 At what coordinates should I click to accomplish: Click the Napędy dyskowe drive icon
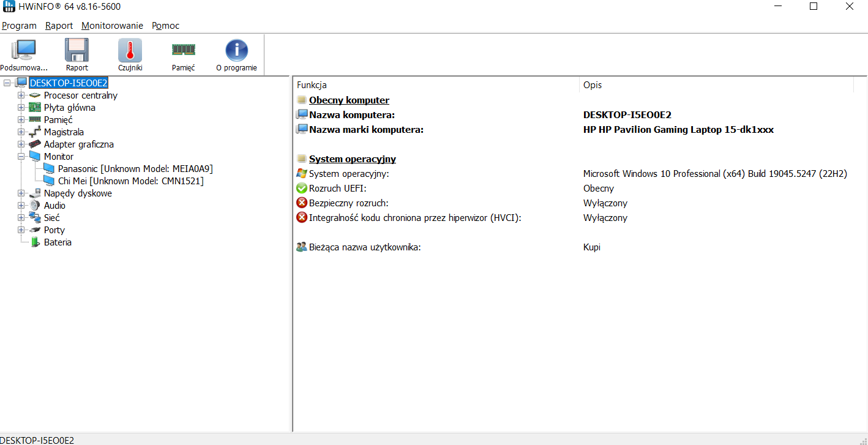35,193
